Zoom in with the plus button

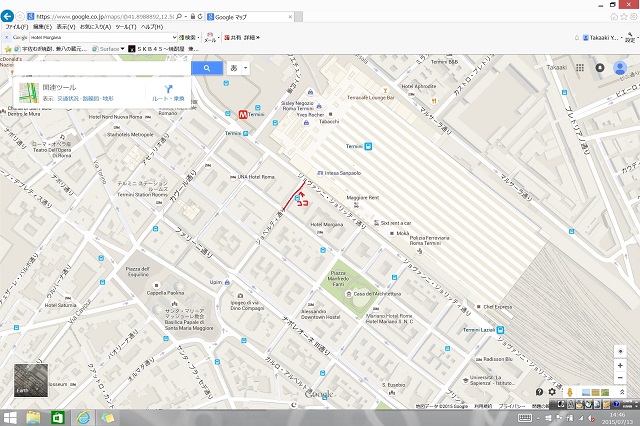click(620, 366)
